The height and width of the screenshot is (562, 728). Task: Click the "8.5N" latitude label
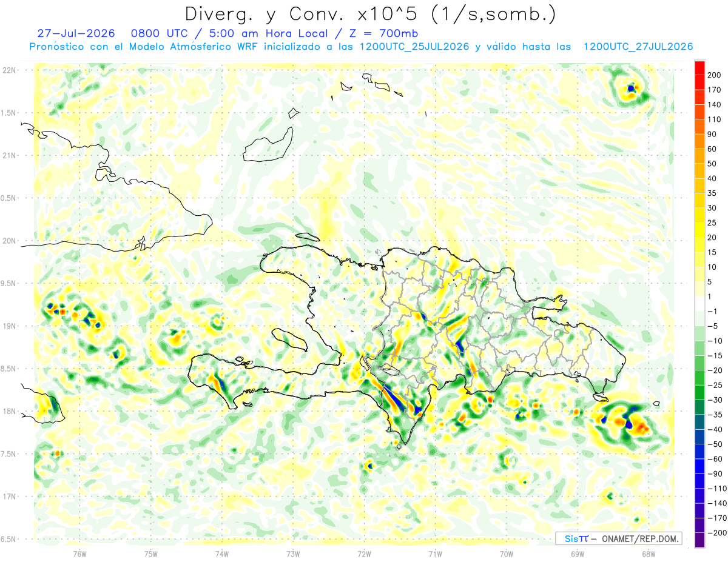[8, 369]
